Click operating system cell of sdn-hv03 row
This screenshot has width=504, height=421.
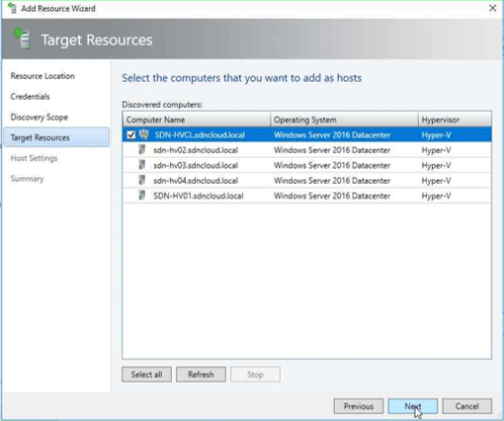tap(332, 165)
